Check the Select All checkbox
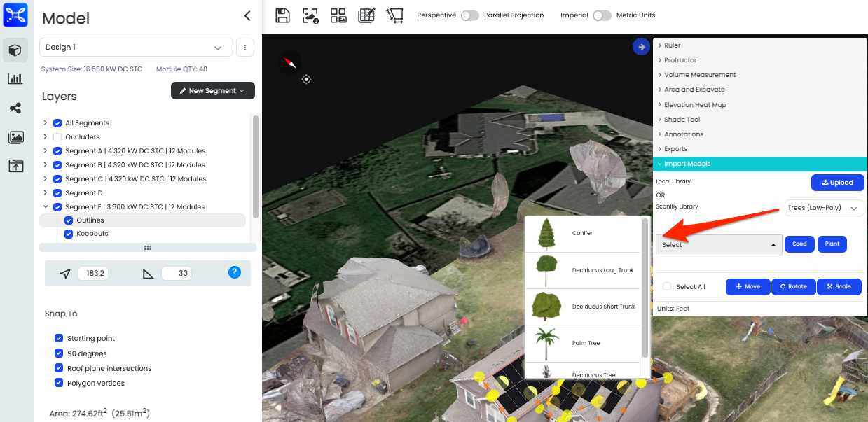The width and height of the screenshot is (868, 422). [667, 287]
